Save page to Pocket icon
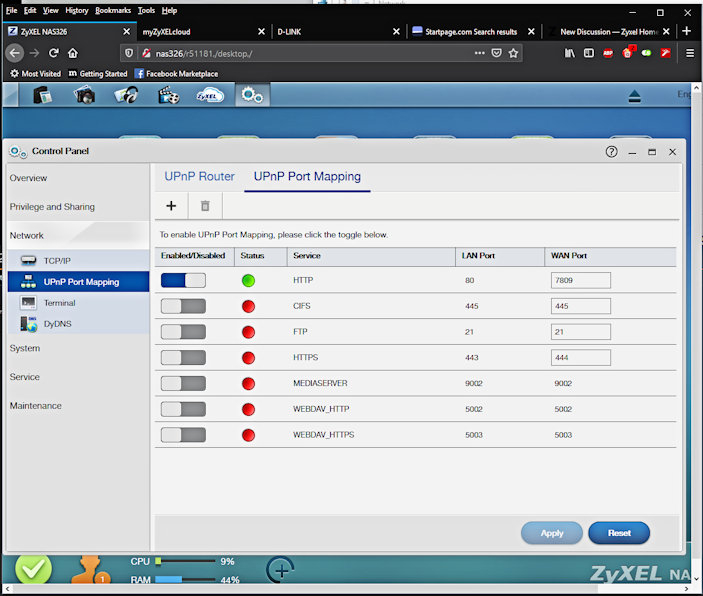 coord(496,53)
